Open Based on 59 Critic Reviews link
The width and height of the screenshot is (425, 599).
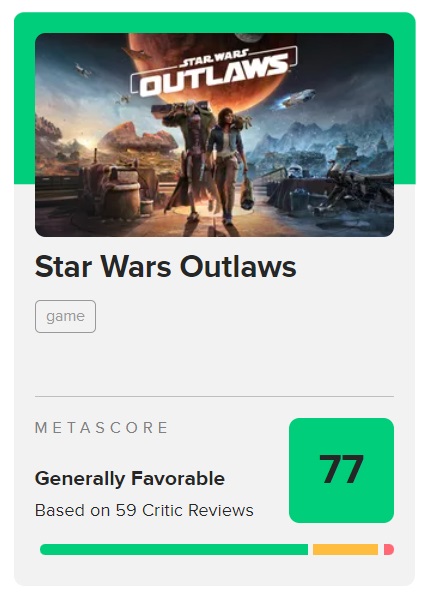pyautogui.click(x=144, y=510)
